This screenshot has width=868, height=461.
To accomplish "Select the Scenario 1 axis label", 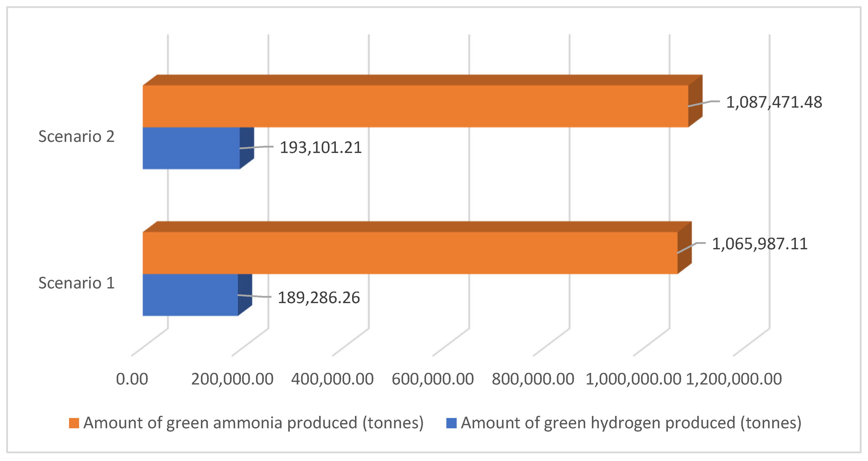I will 76,283.
